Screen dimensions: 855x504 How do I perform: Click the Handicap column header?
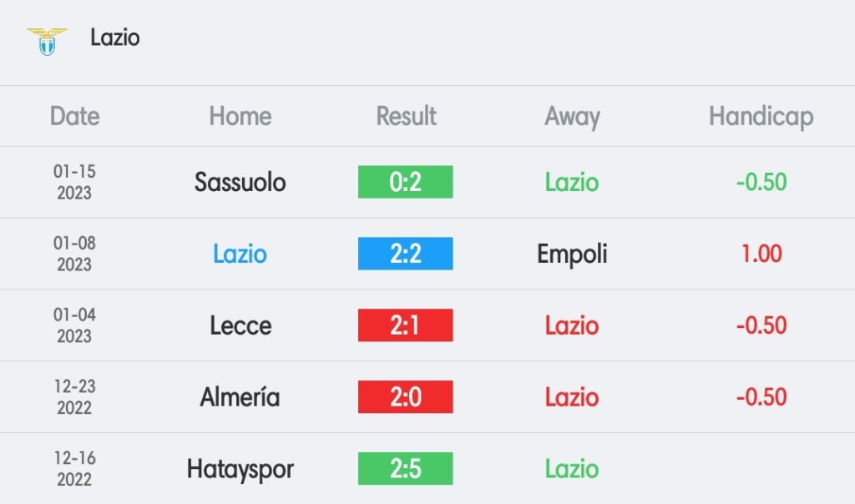pyautogui.click(x=761, y=117)
